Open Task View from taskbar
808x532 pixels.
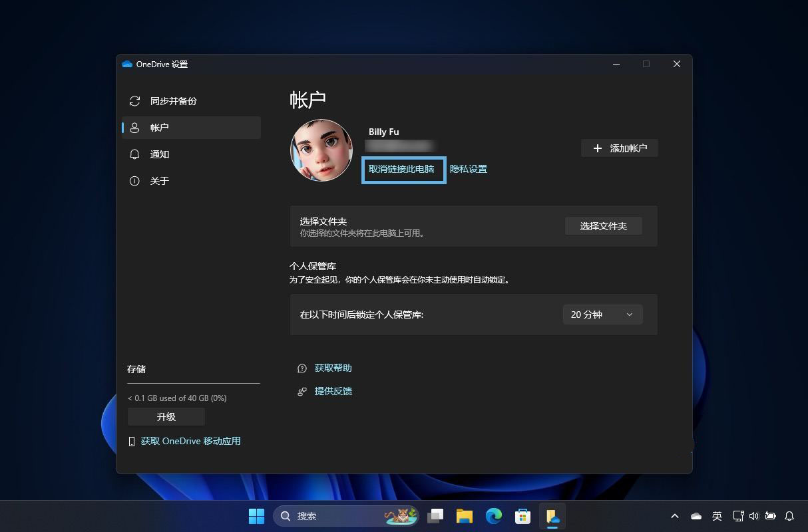click(436, 516)
